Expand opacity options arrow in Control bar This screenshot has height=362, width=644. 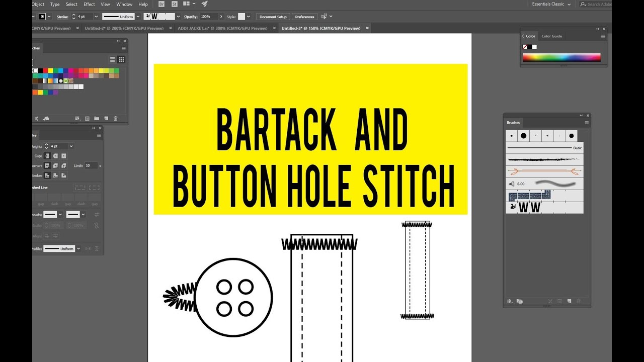[221, 17]
